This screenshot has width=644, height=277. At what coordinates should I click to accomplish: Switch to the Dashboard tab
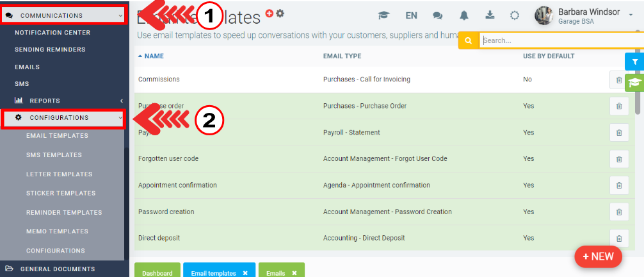pyautogui.click(x=157, y=273)
